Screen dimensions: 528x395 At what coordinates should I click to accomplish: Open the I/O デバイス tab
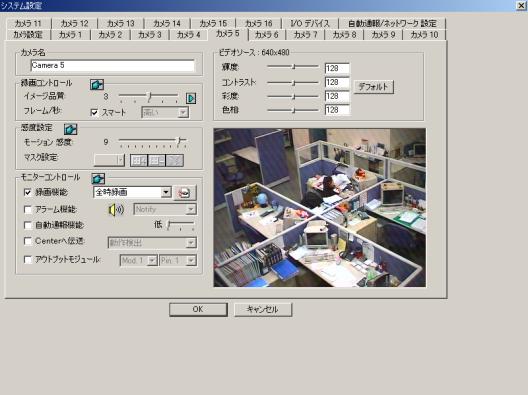(x=309, y=23)
